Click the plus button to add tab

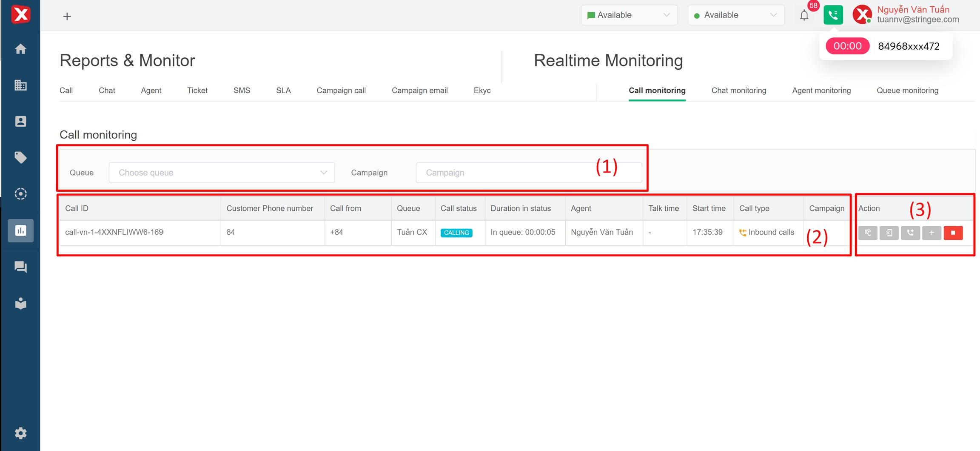(67, 17)
